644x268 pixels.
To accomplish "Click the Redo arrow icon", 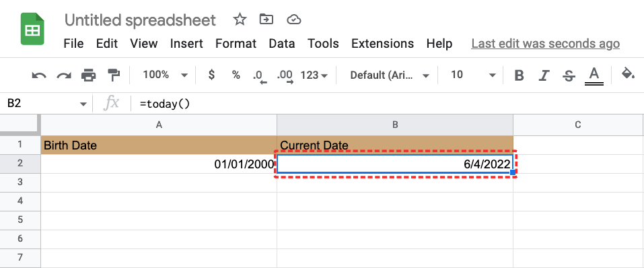I will [64, 75].
